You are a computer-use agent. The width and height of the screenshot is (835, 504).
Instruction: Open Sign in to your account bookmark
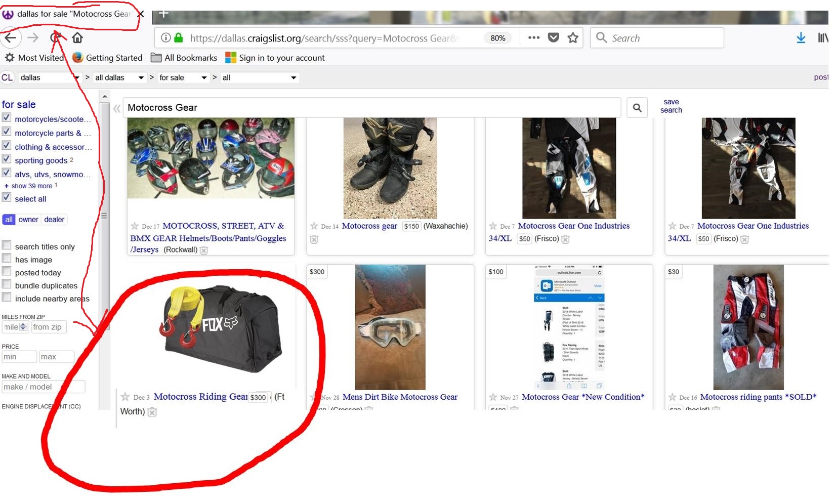coord(275,58)
